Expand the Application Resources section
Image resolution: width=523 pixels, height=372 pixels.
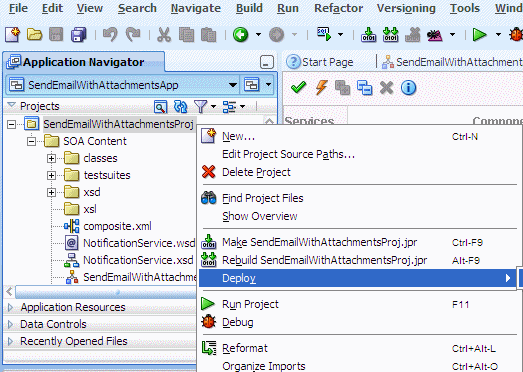[x=10, y=307]
